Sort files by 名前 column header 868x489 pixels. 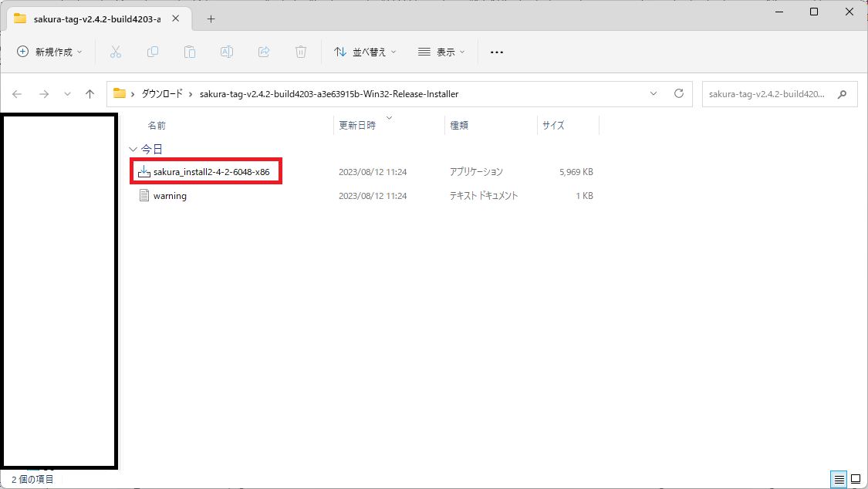tap(157, 125)
